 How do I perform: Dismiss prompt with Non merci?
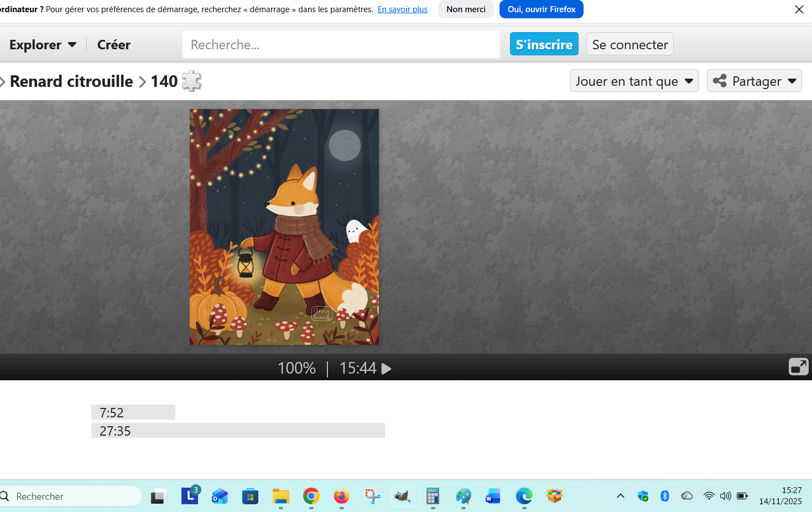[x=466, y=9]
